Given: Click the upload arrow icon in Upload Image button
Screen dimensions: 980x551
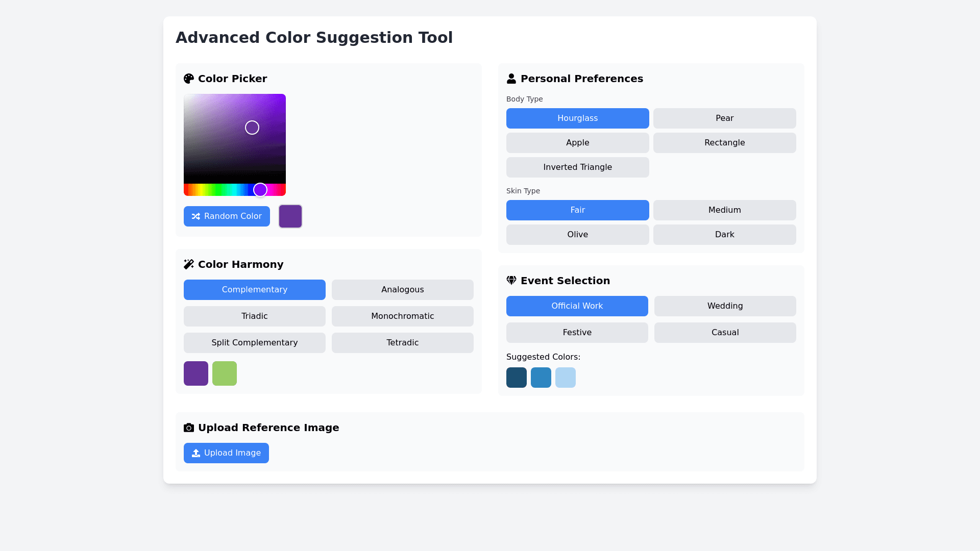Looking at the screenshot, I should [196, 453].
